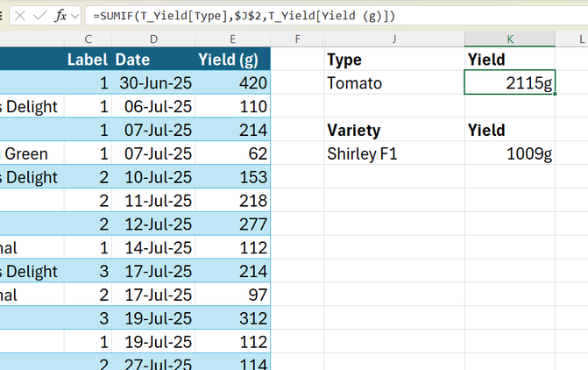Select the Shirley F1 cell
The height and width of the screenshot is (370, 588).
pos(394,153)
